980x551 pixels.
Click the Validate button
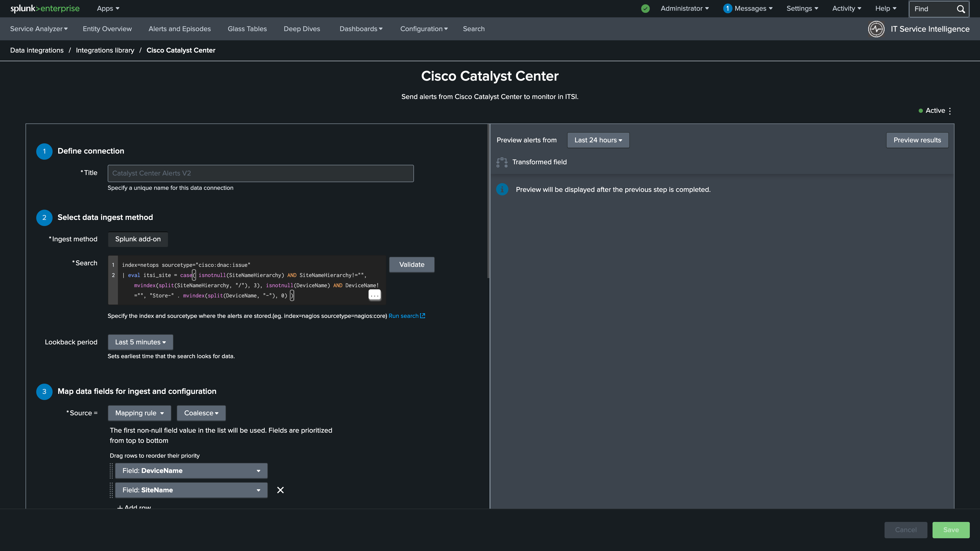412,265
